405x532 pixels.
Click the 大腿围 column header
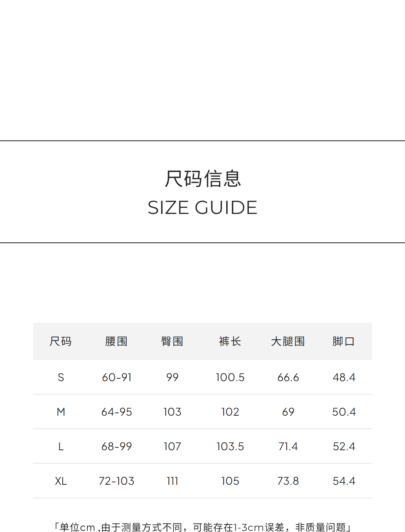pos(288,341)
